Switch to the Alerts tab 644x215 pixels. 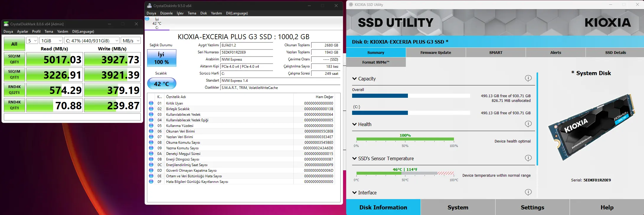[555, 52]
